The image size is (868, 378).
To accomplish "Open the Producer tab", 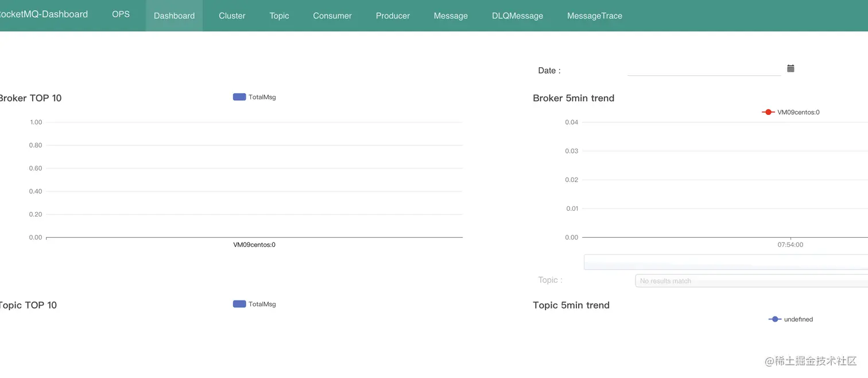I will point(393,16).
